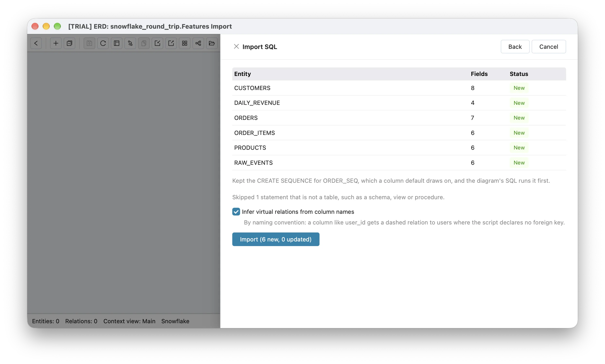
Task: Select the PRODUCTS entity row
Action: tap(399, 148)
